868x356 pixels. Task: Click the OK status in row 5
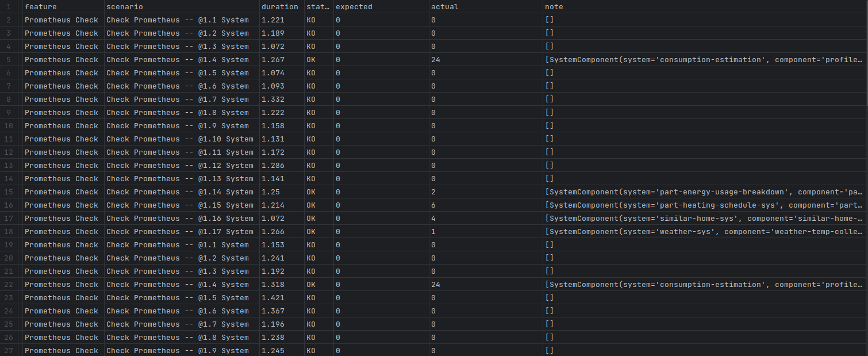(x=311, y=60)
